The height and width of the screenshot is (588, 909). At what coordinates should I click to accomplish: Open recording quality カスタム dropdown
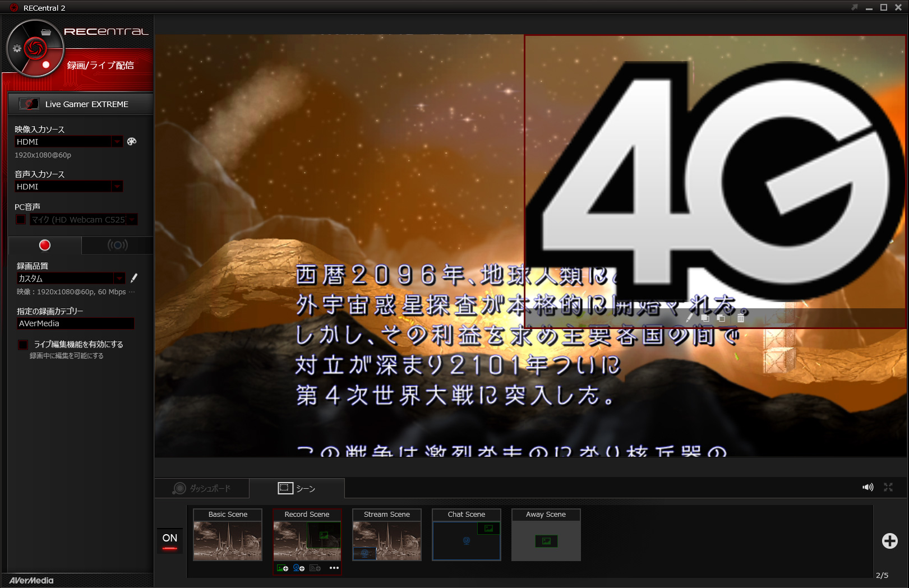[119, 278]
